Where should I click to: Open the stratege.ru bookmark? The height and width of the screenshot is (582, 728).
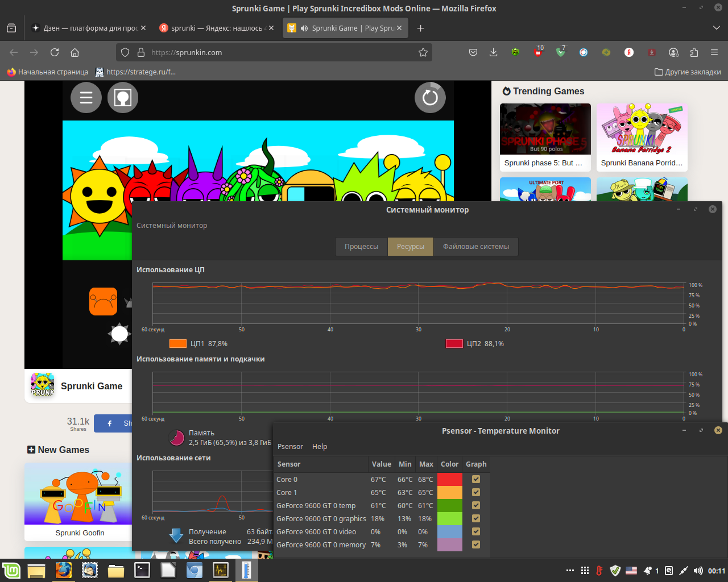(x=136, y=72)
